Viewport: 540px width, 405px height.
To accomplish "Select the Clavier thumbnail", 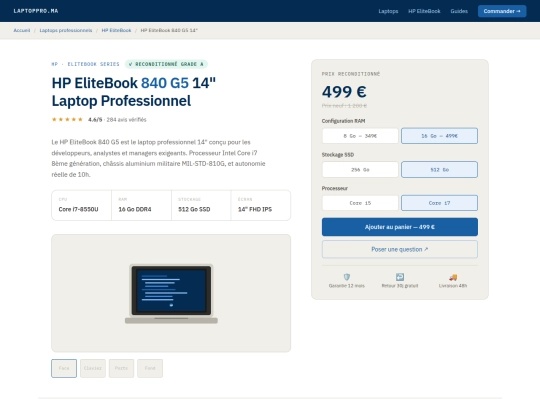I will coord(93,368).
